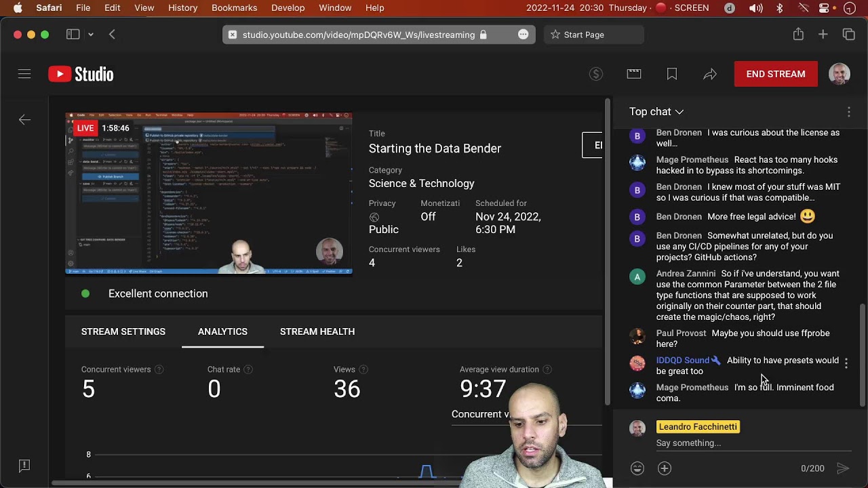Image resolution: width=868 pixels, height=488 pixels.
Task: Show Safari tab overview
Action: (849, 35)
